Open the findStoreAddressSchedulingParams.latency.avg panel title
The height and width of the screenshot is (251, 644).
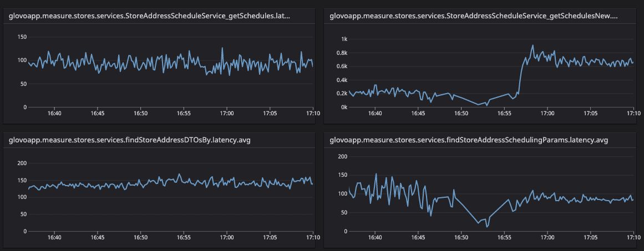pyautogui.click(x=469, y=140)
